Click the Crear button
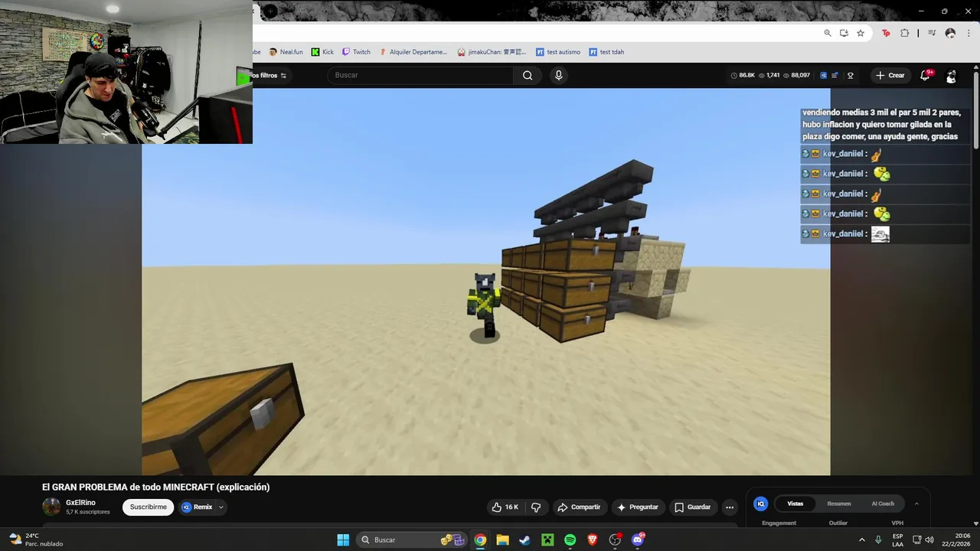The image size is (980, 551). [x=890, y=75]
